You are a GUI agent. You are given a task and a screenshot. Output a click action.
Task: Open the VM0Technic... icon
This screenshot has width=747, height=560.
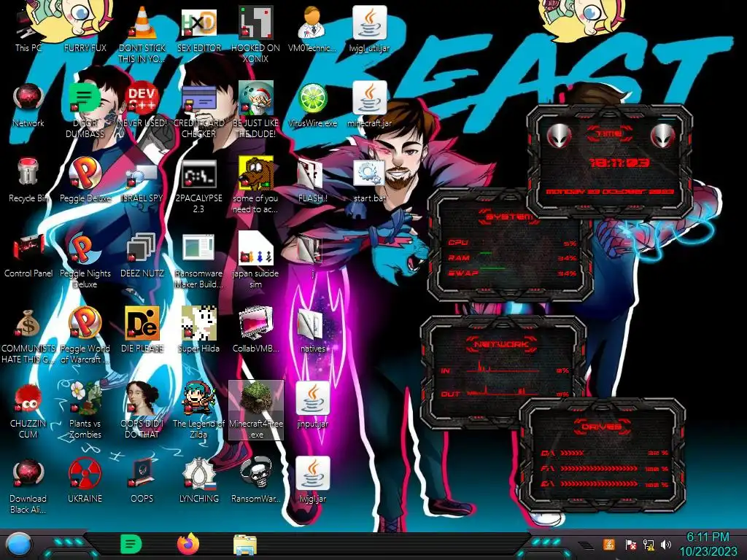(x=312, y=30)
